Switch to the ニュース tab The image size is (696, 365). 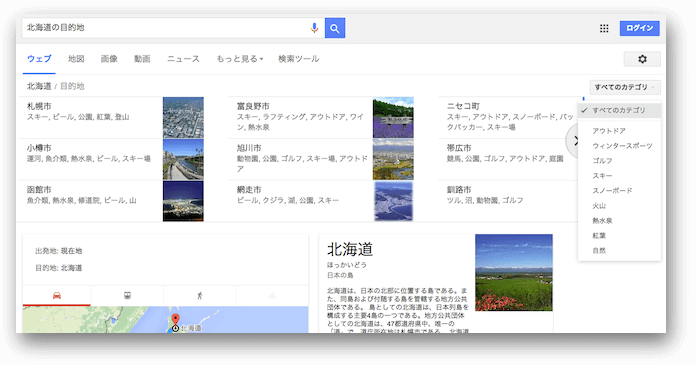(x=183, y=59)
